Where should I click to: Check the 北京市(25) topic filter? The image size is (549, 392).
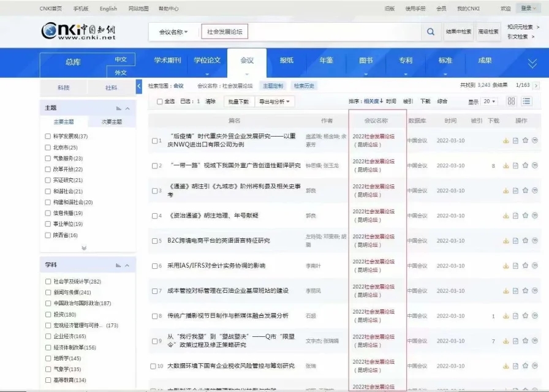pyautogui.click(x=48, y=148)
